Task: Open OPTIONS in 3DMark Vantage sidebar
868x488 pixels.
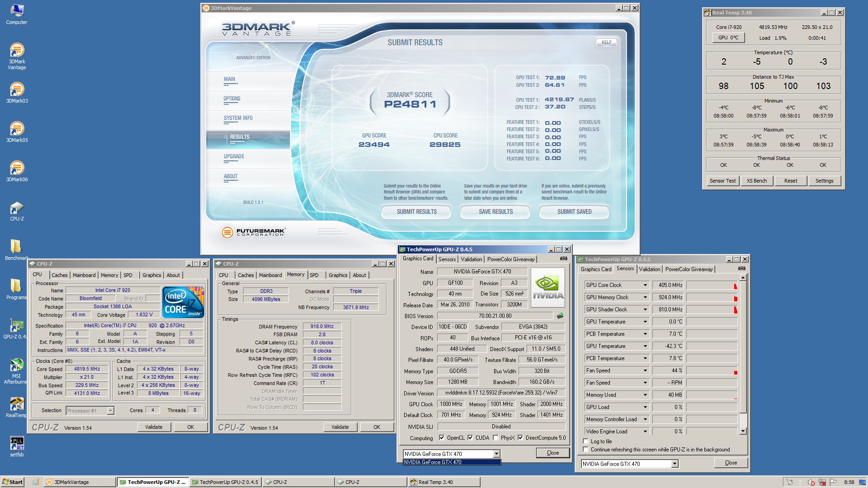Action: point(232,99)
